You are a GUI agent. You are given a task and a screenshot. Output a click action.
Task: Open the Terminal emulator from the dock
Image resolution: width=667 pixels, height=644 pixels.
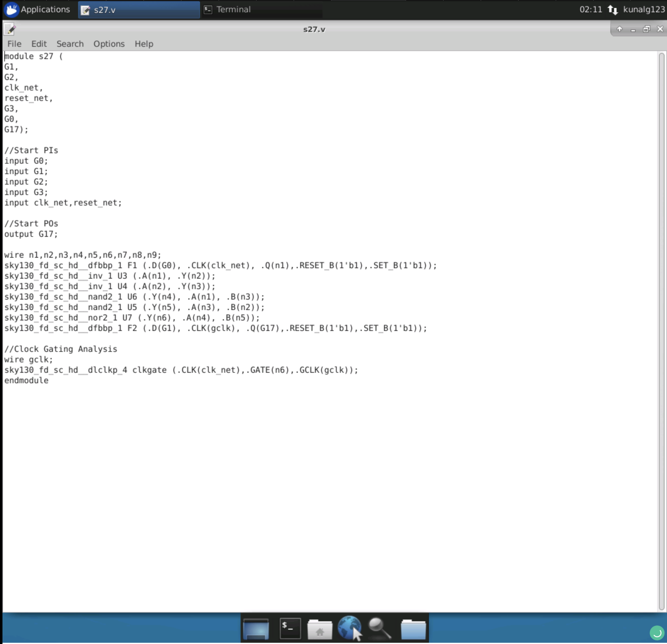pos(290,628)
